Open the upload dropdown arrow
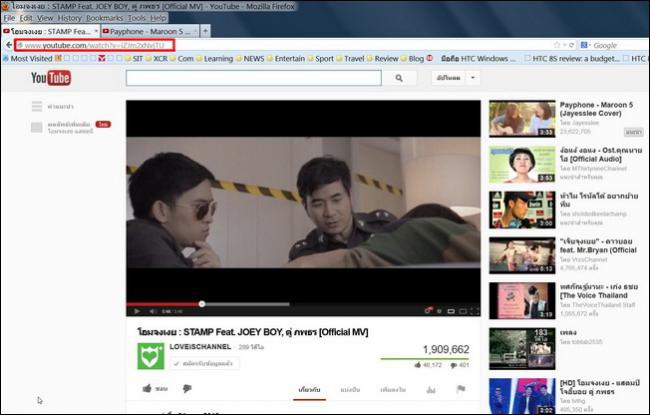The image size is (650, 415). pos(473,78)
